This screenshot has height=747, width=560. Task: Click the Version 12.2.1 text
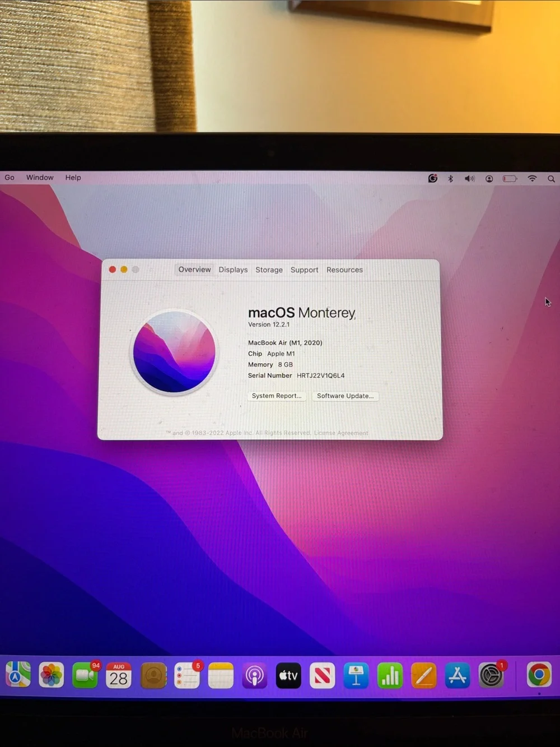coord(269,324)
